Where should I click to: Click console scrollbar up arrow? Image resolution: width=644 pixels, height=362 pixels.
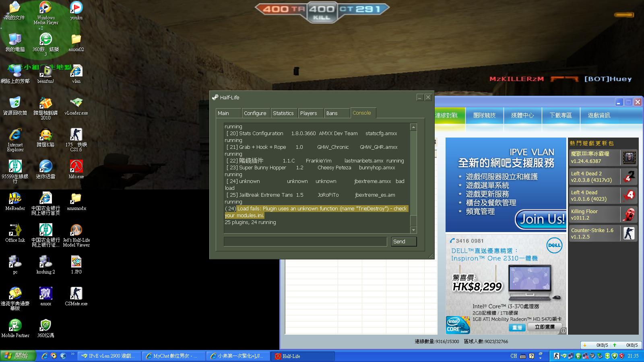point(413,127)
